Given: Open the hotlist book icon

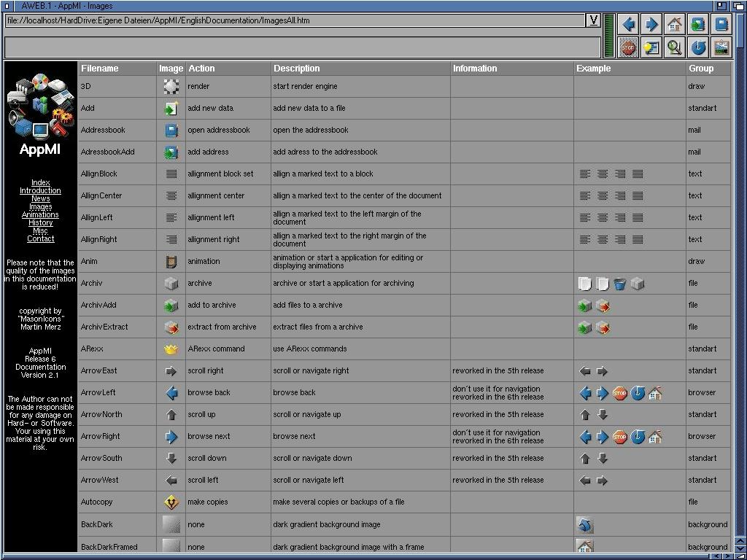Looking at the screenshot, I should pyautogui.click(x=721, y=24).
